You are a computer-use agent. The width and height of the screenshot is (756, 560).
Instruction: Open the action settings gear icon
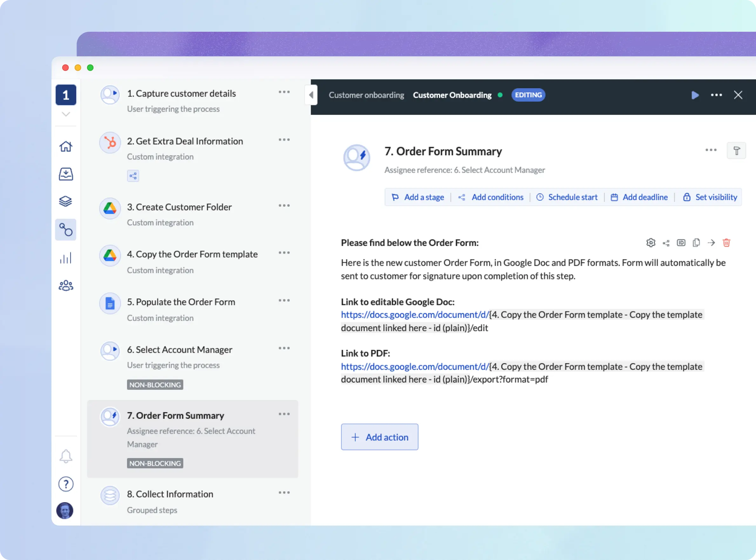tap(651, 243)
